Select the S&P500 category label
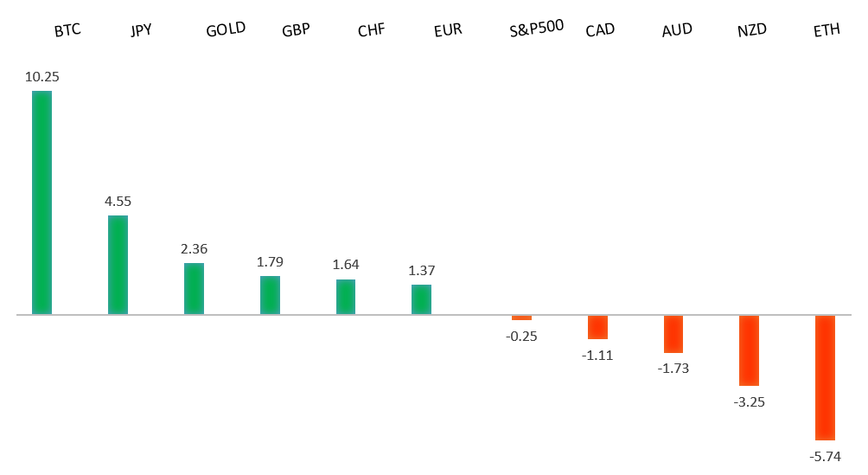Screen dimensions: 868x475 pos(537,27)
